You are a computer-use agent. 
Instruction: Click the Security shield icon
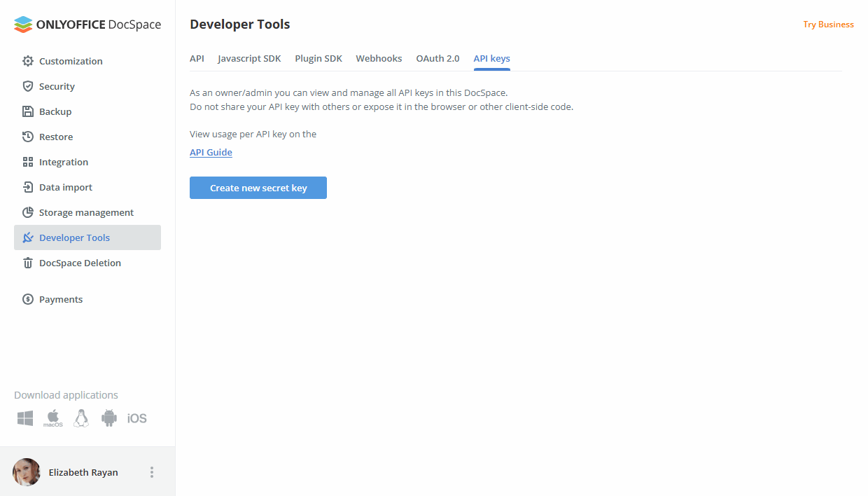[x=28, y=86]
